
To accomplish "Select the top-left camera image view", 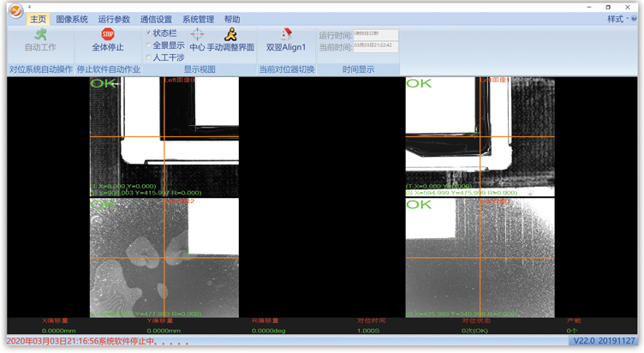I will [164, 137].
